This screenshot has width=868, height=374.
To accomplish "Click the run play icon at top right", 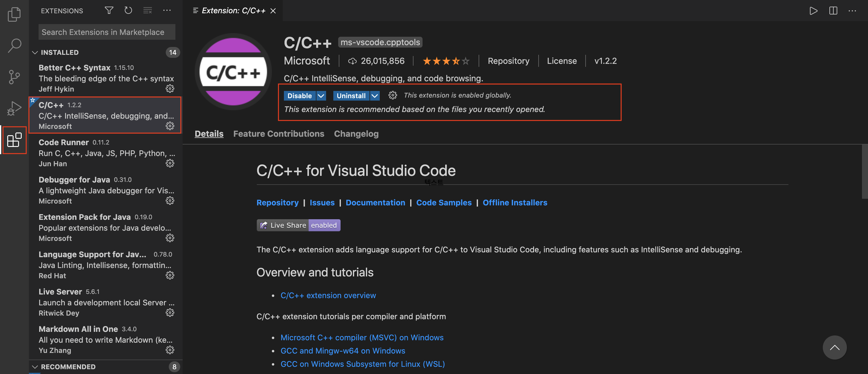I will point(813,11).
